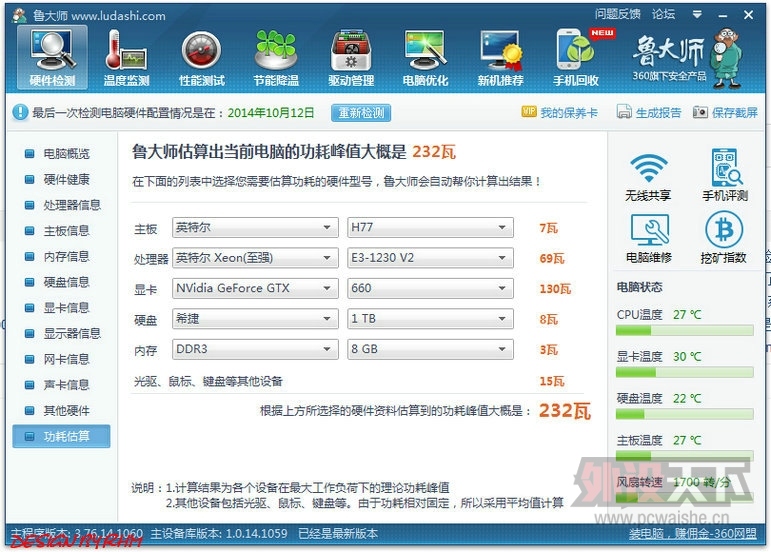Screen dimensions: 771x552
Task: Open 硬件检测 hardware detection icon
Action: [x=52, y=58]
